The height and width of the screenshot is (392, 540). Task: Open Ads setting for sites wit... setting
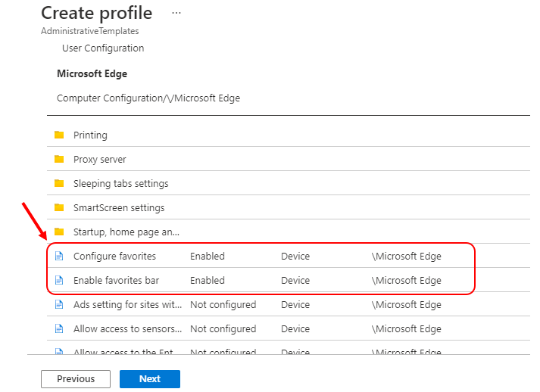point(127,305)
